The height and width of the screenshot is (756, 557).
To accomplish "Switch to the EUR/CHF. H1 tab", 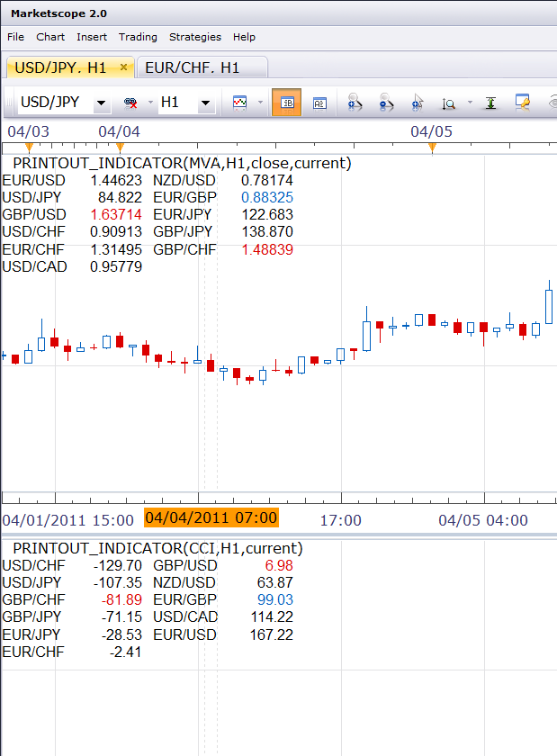I will click(x=202, y=67).
